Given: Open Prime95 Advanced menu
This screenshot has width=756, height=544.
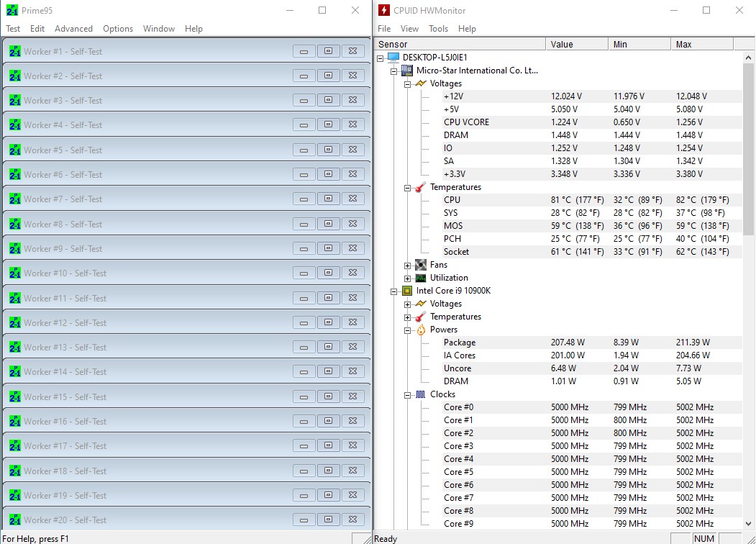Looking at the screenshot, I should coord(74,29).
